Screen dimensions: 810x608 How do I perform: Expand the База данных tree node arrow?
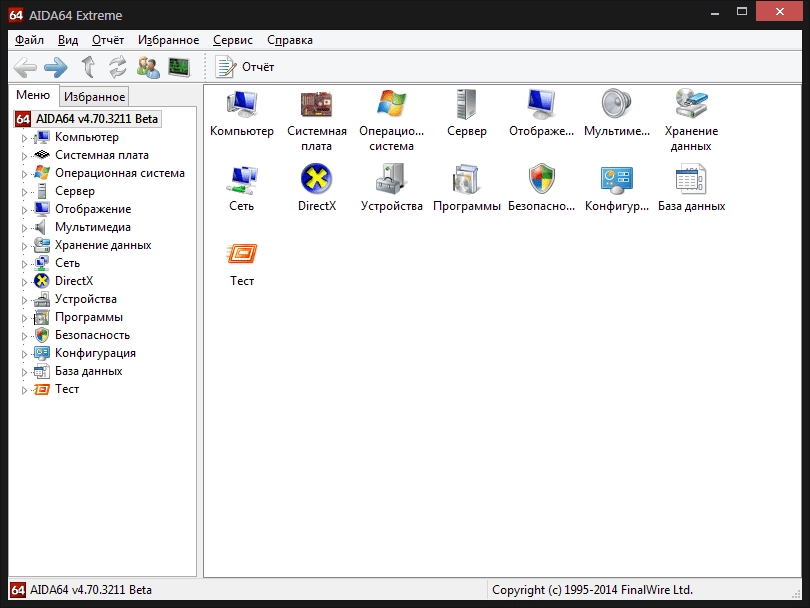pos(24,372)
